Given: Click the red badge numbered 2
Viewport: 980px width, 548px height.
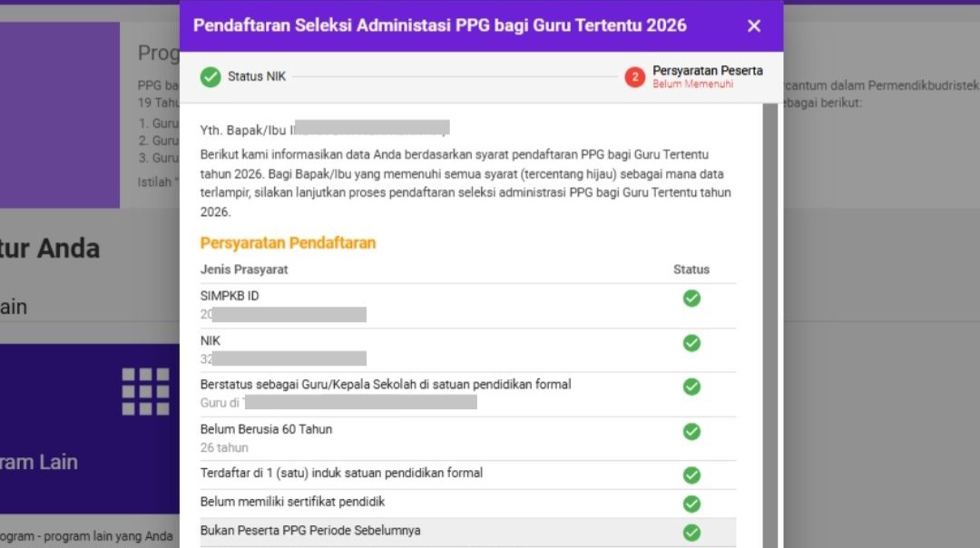Looking at the screenshot, I should [x=636, y=77].
